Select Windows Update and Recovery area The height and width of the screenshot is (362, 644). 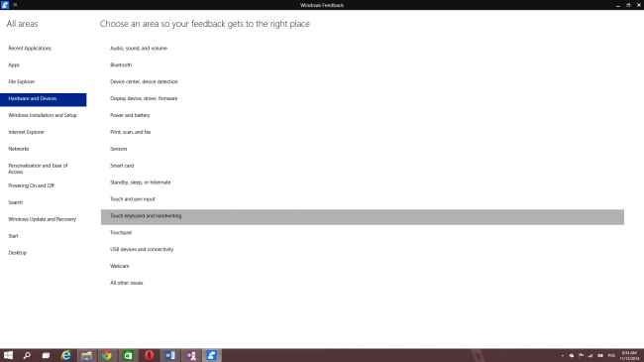click(44, 219)
